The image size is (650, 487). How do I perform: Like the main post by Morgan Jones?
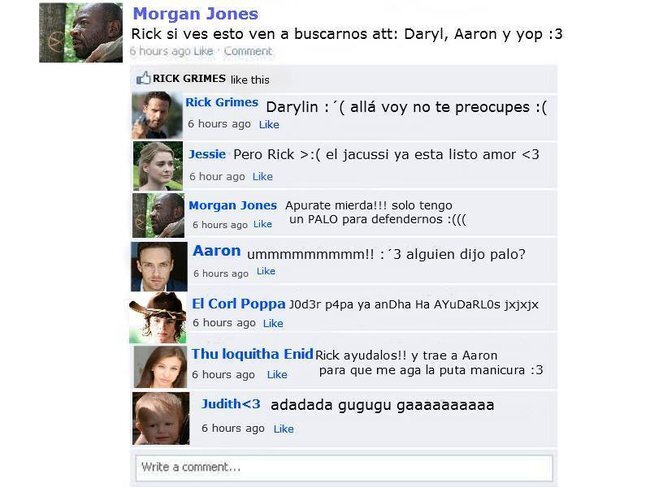pyautogui.click(x=203, y=51)
